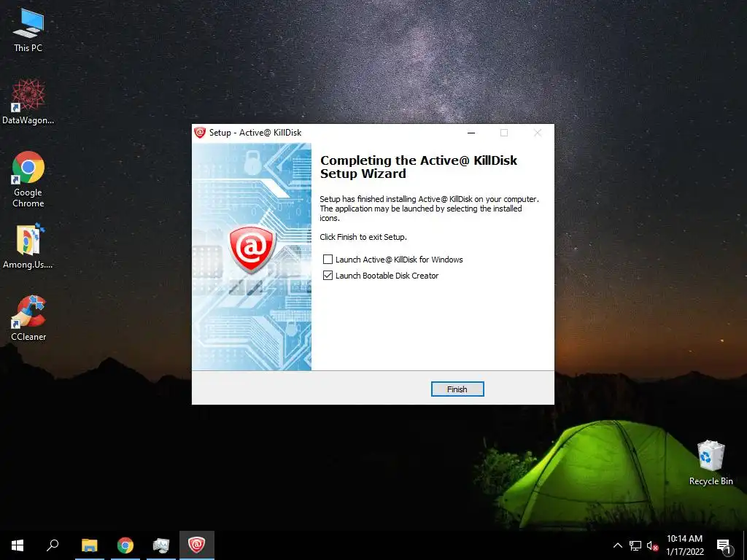Click the Completing Active@ KillDisk Setup Wizard heading

418,167
